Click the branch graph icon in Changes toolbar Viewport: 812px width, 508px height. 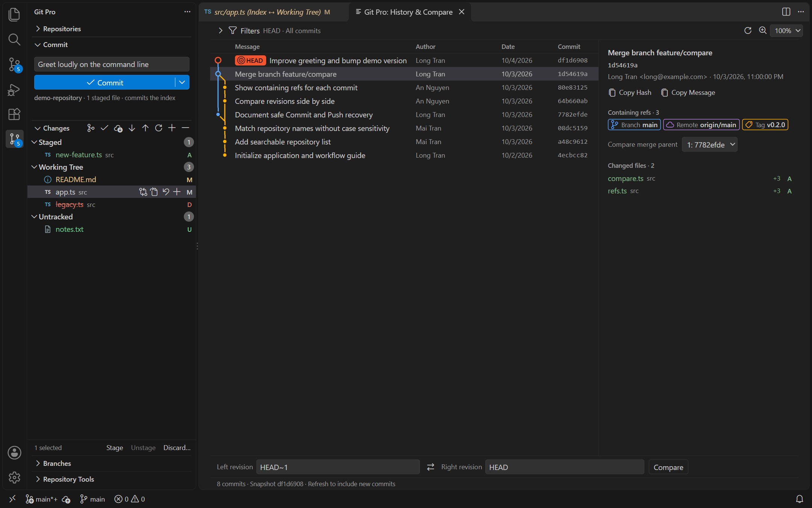click(x=91, y=128)
